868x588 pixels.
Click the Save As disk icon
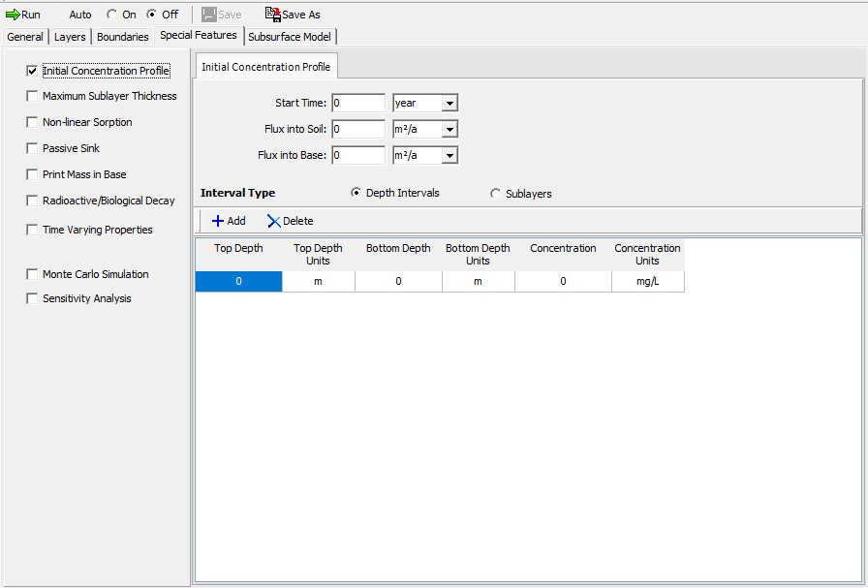click(x=272, y=15)
